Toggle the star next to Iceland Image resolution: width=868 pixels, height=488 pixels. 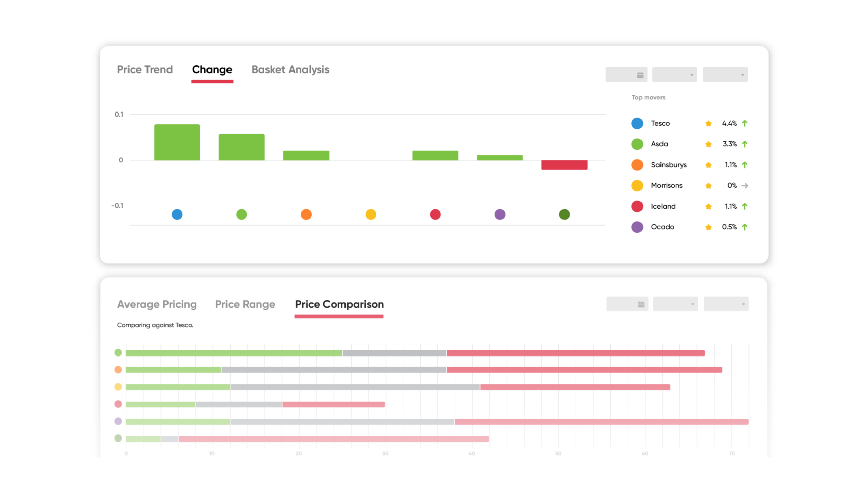tap(708, 206)
